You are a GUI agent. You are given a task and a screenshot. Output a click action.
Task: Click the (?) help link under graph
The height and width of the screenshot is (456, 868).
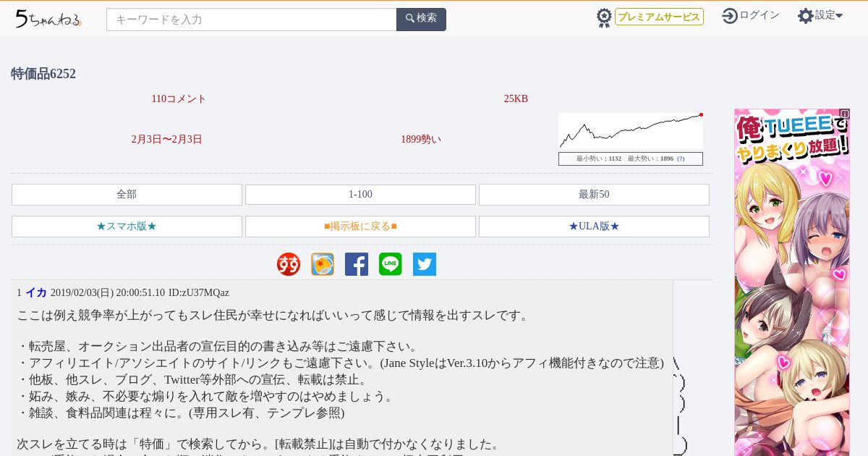tap(681, 159)
